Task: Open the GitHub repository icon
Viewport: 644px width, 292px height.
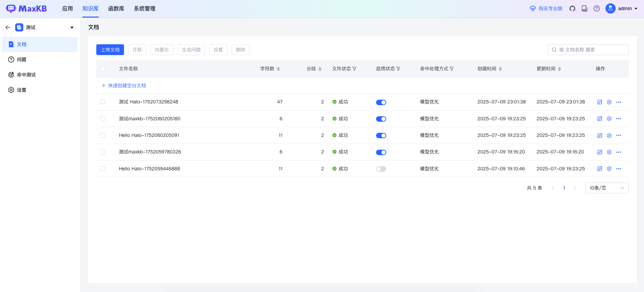Action: coord(572,8)
